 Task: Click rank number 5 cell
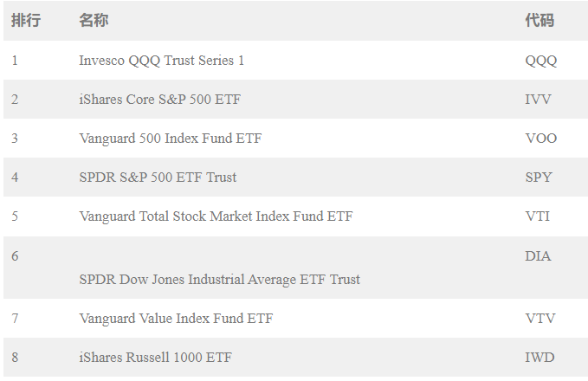click(x=15, y=216)
